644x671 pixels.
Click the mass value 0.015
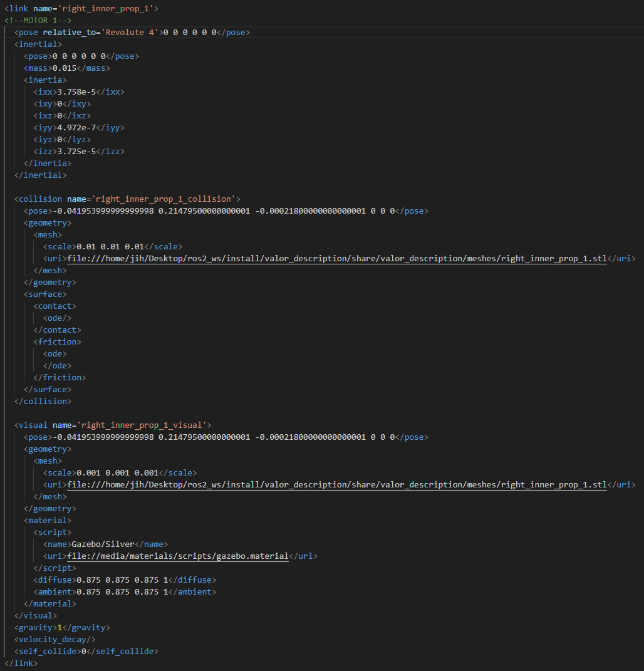[x=65, y=68]
